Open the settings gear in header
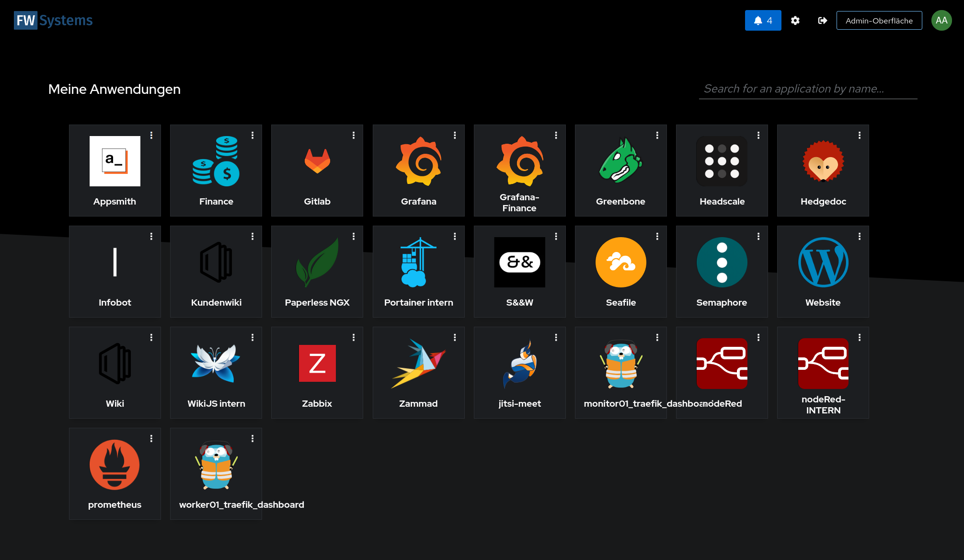The width and height of the screenshot is (964, 560). (795, 21)
